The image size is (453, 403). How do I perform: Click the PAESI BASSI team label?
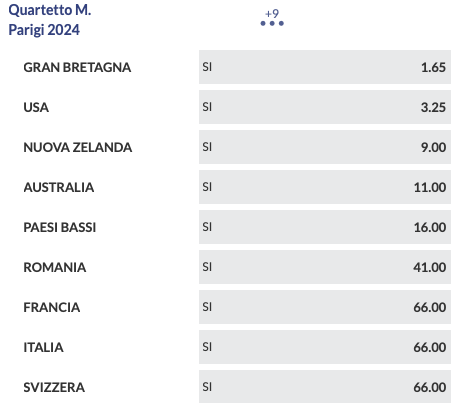point(60,227)
